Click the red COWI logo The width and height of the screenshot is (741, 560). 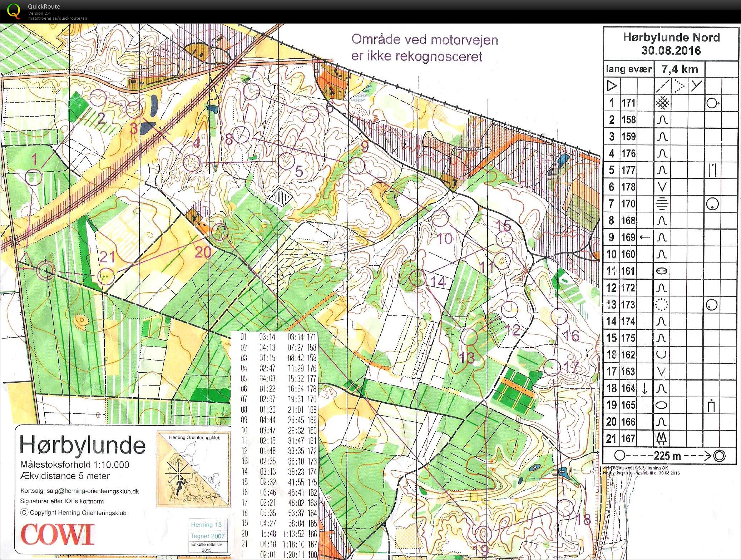(x=58, y=534)
